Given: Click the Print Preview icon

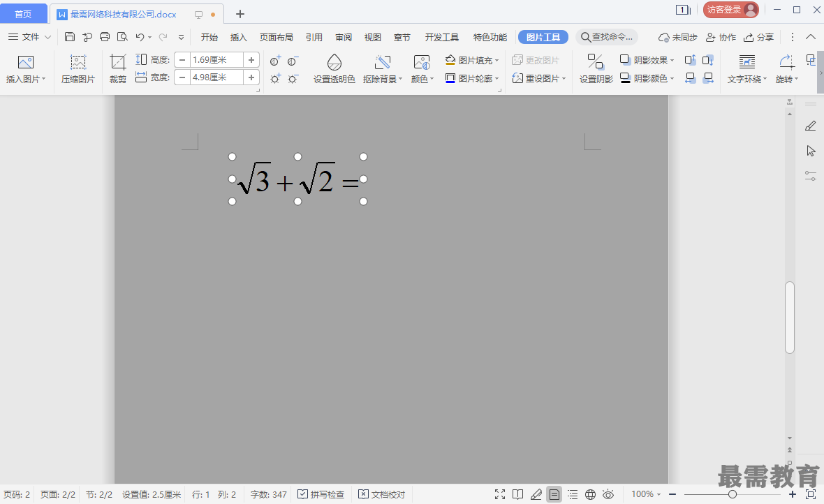Looking at the screenshot, I should pyautogui.click(x=122, y=37).
